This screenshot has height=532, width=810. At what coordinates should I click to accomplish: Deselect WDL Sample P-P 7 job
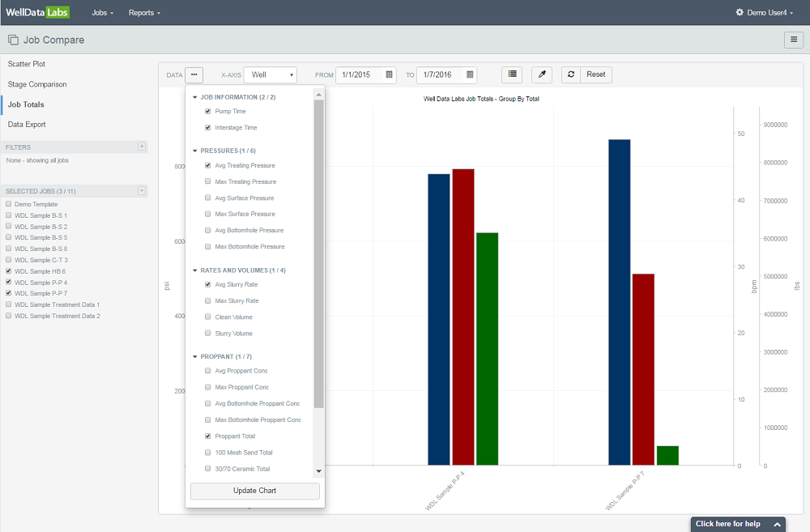[8, 293]
